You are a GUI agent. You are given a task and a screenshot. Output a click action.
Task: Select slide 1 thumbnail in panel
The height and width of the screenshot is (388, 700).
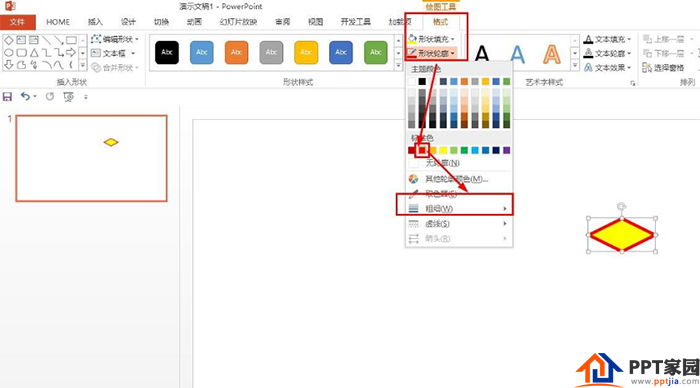92,159
